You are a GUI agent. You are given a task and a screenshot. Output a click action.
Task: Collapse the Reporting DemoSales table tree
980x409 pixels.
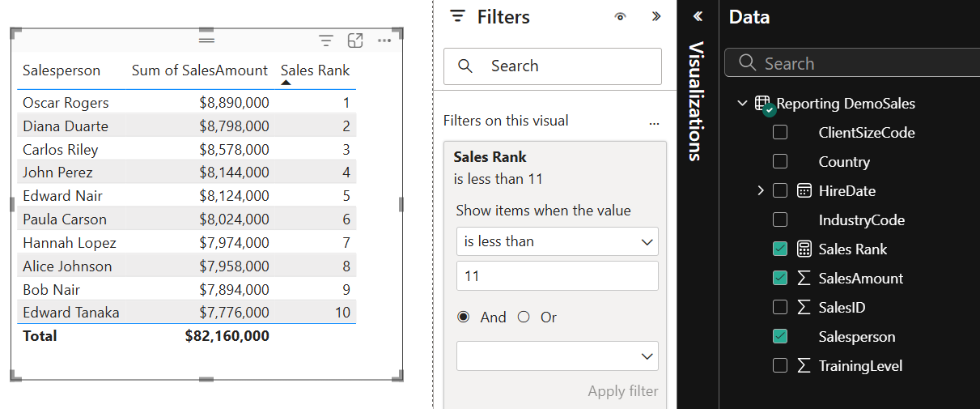coord(742,104)
